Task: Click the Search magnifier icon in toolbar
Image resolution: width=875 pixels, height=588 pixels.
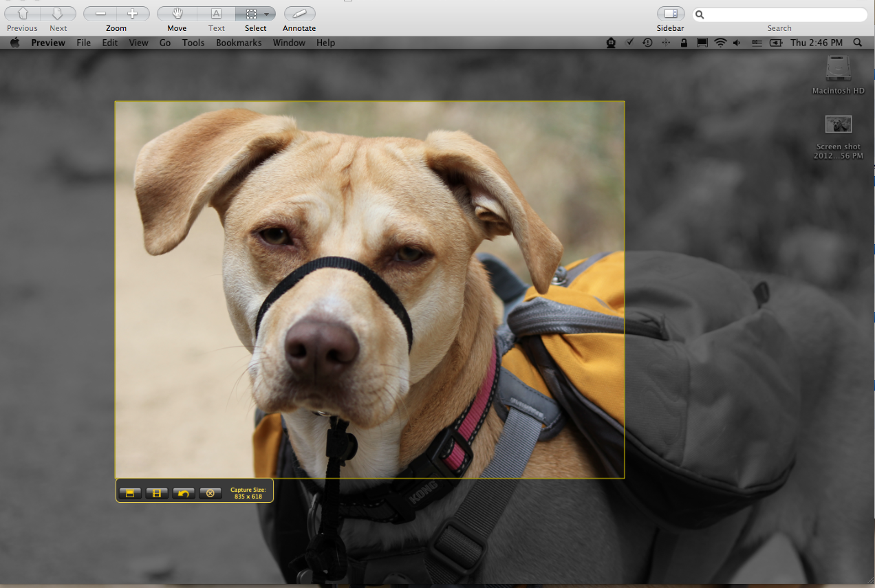Action: tap(699, 14)
